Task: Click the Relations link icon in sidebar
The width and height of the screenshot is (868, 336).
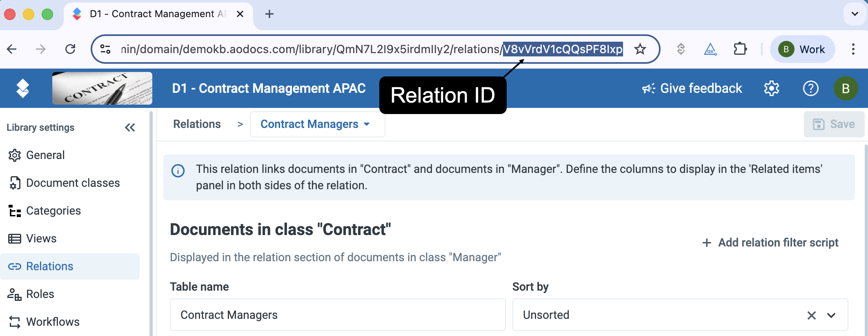Action: pos(15,267)
